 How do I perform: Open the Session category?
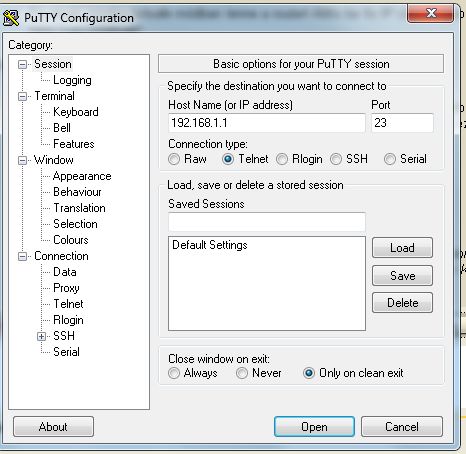click(x=53, y=64)
